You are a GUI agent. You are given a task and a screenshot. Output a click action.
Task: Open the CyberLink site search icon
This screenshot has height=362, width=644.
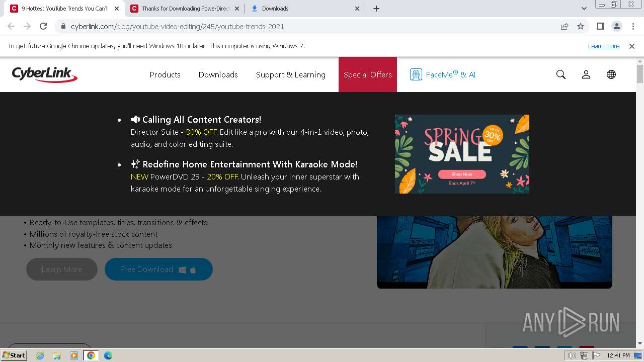tap(561, 74)
